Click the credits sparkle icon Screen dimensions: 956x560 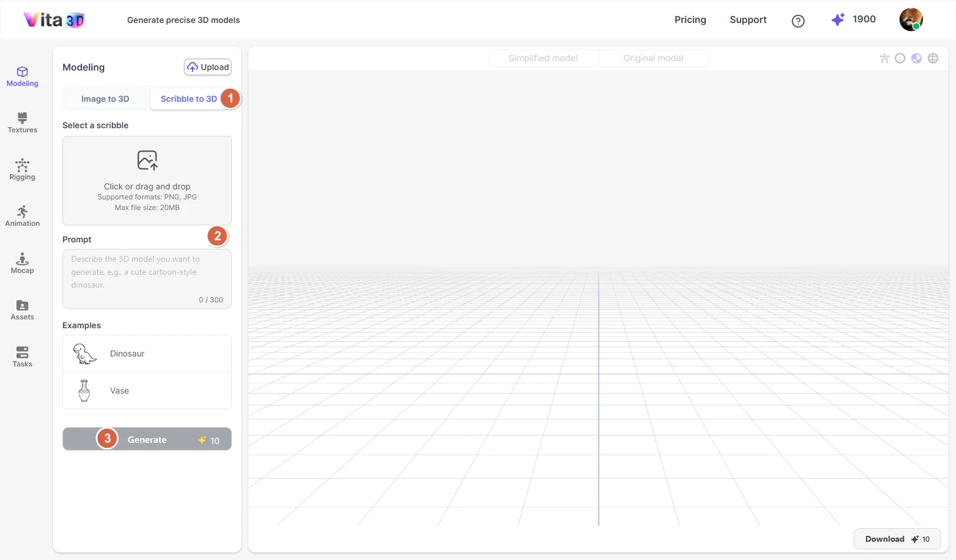tap(838, 19)
